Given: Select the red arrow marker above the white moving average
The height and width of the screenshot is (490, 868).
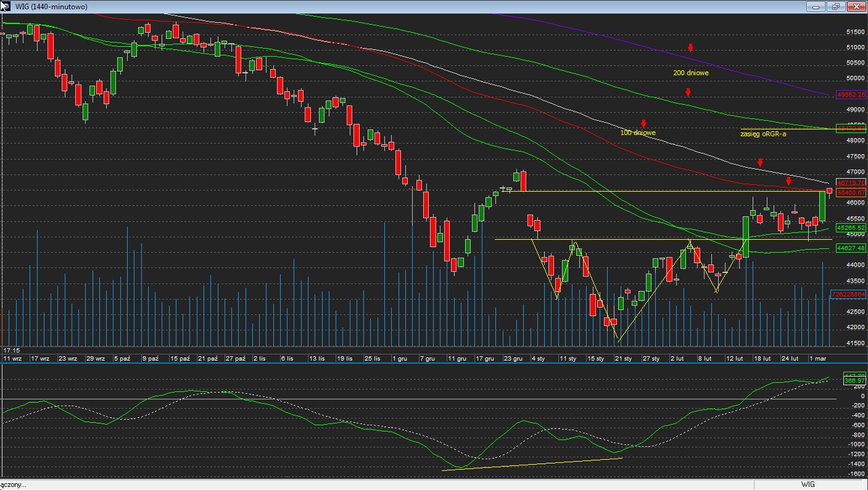Looking at the screenshot, I should pos(761,163).
